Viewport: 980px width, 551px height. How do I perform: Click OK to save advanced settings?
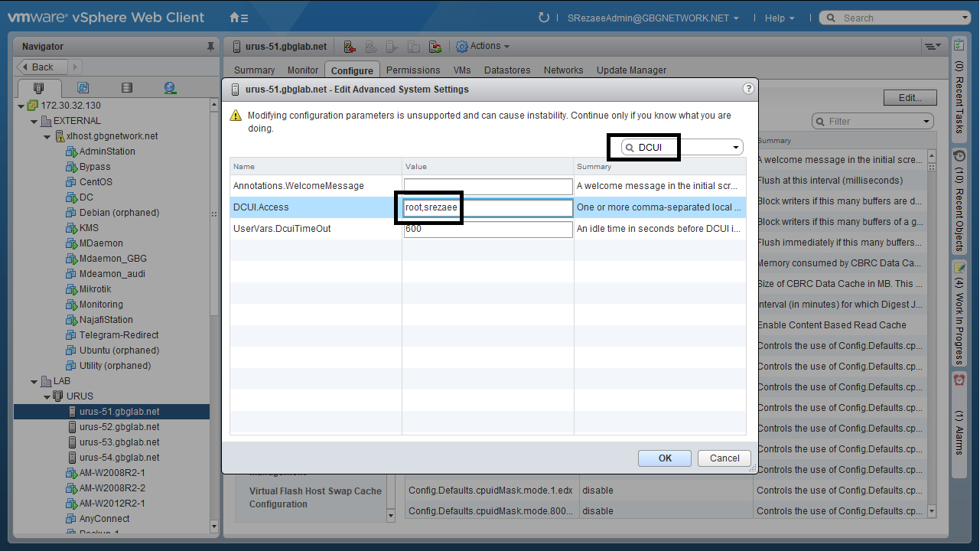[665, 458]
